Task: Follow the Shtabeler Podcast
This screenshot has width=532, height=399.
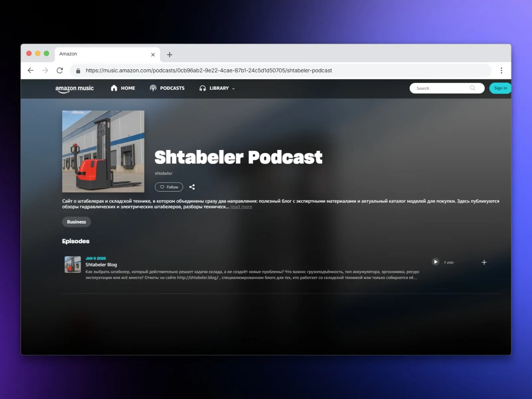Action: (169, 187)
